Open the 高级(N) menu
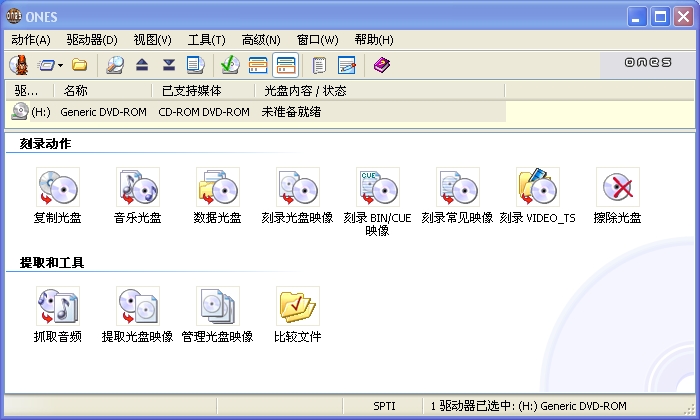 (x=261, y=40)
